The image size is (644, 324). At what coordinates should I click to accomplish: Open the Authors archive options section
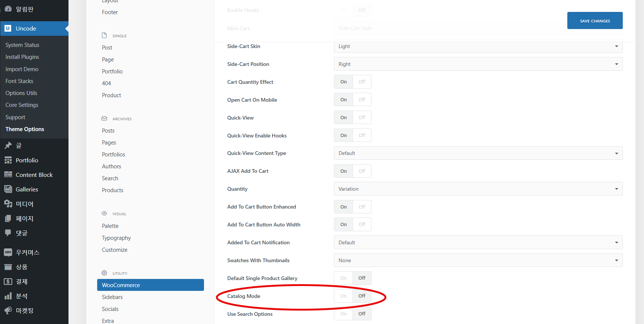pyautogui.click(x=112, y=166)
